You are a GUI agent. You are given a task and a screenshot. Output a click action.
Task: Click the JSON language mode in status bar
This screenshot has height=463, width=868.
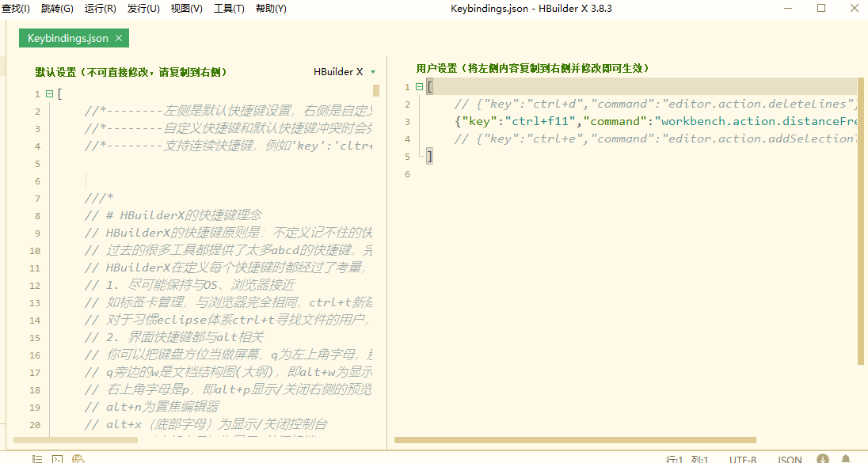click(x=789, y=459)
